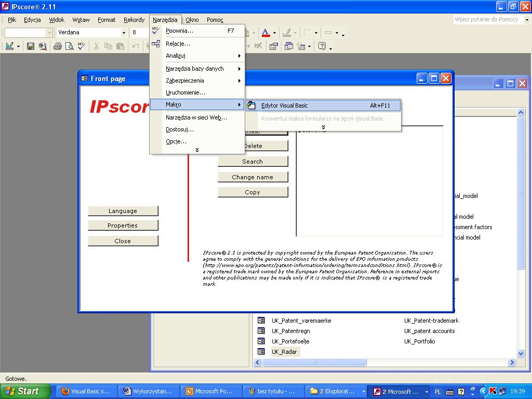Click the Save floppy disk icon
Screen dimensions: 532x399
(x=31, y=46)
